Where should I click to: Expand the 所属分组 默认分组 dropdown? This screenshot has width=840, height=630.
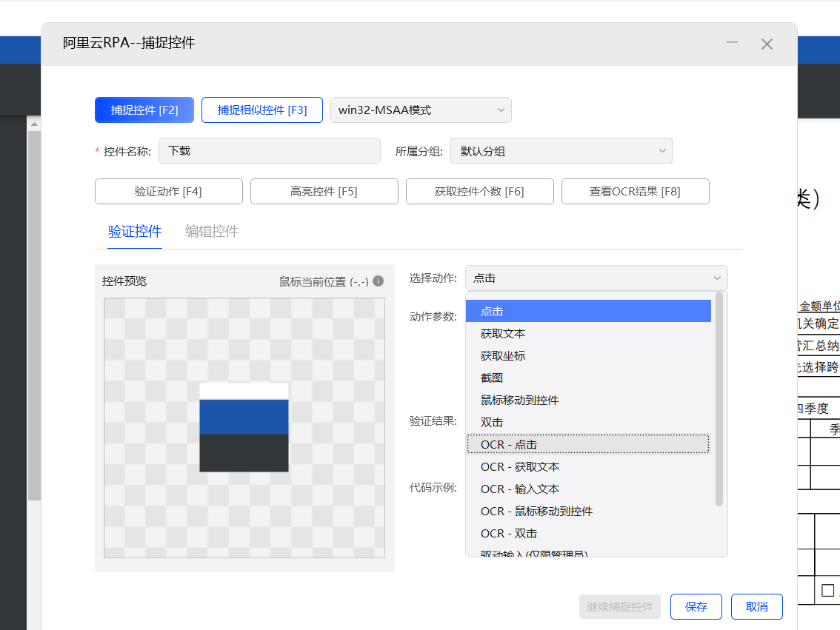[561, 151]
